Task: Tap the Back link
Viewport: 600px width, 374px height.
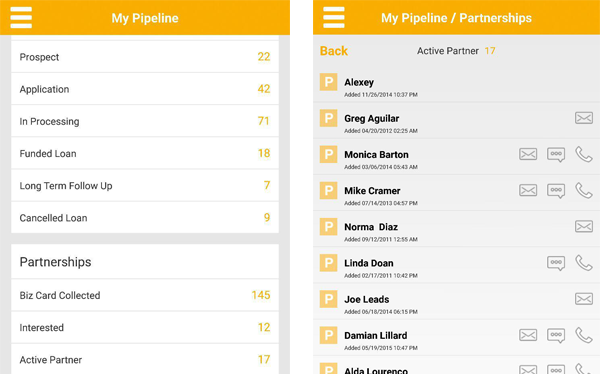Action: pos(334,51)
